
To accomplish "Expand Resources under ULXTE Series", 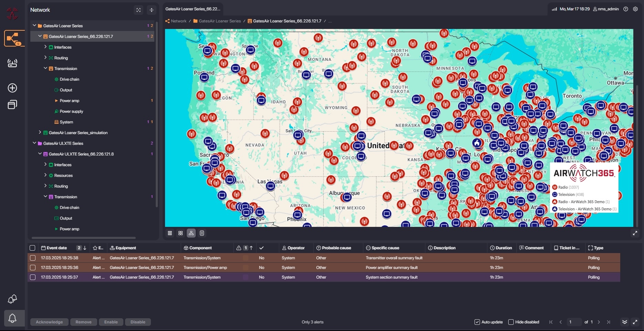I will coord(45,175).
